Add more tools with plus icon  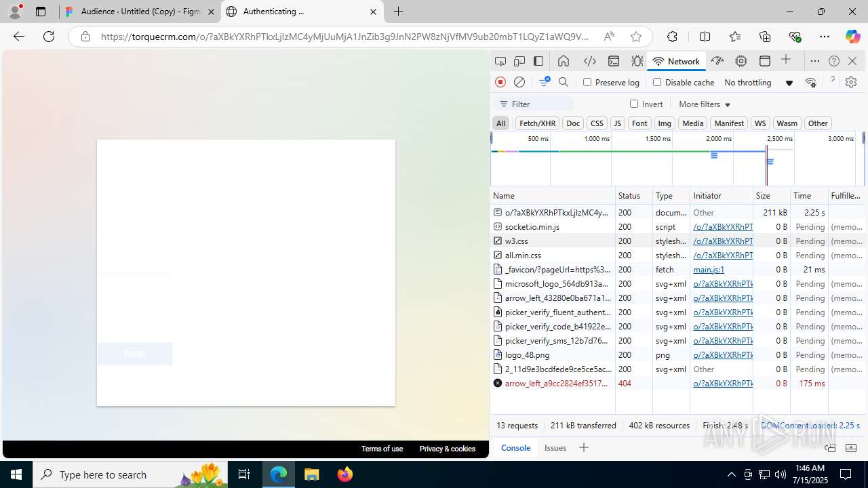point(786,60)
